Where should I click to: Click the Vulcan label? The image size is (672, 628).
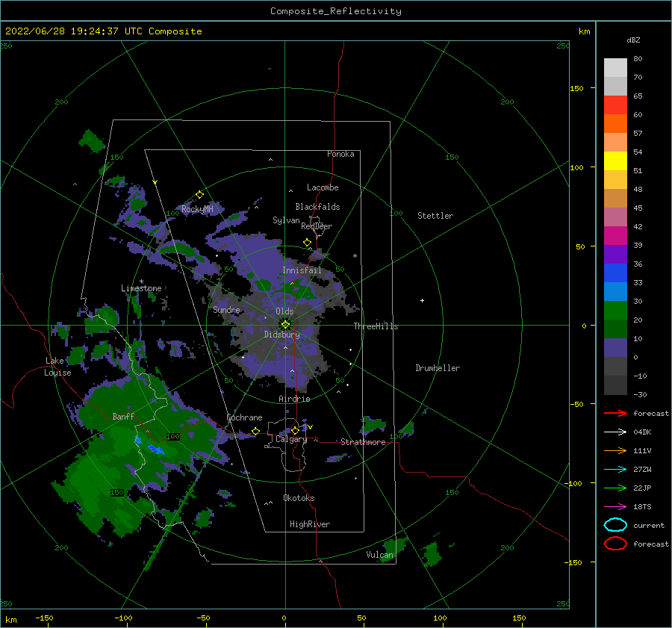380,555
